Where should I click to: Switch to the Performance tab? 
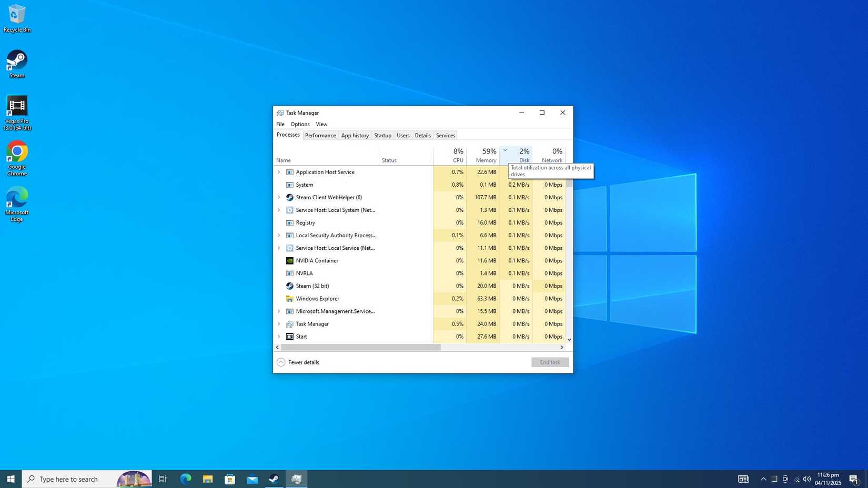[320, 135]
